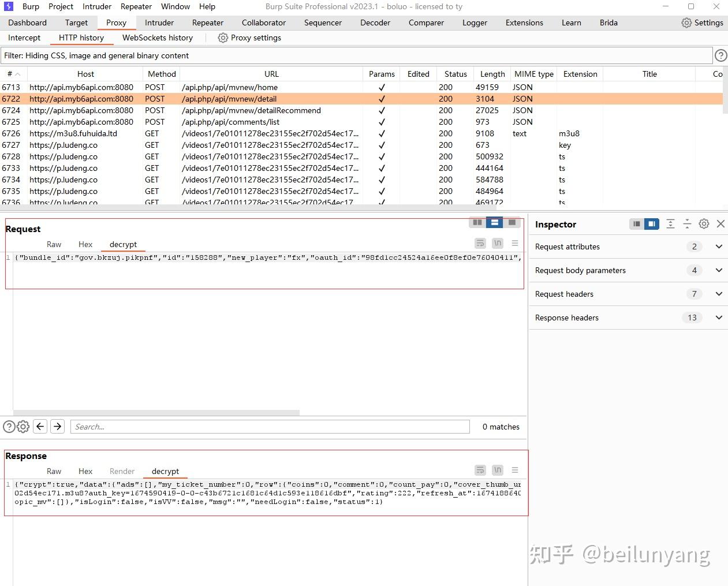Viewport: 728px width, 586px height.
Task: Open the Extensions tab
Action: coord(524,23)
